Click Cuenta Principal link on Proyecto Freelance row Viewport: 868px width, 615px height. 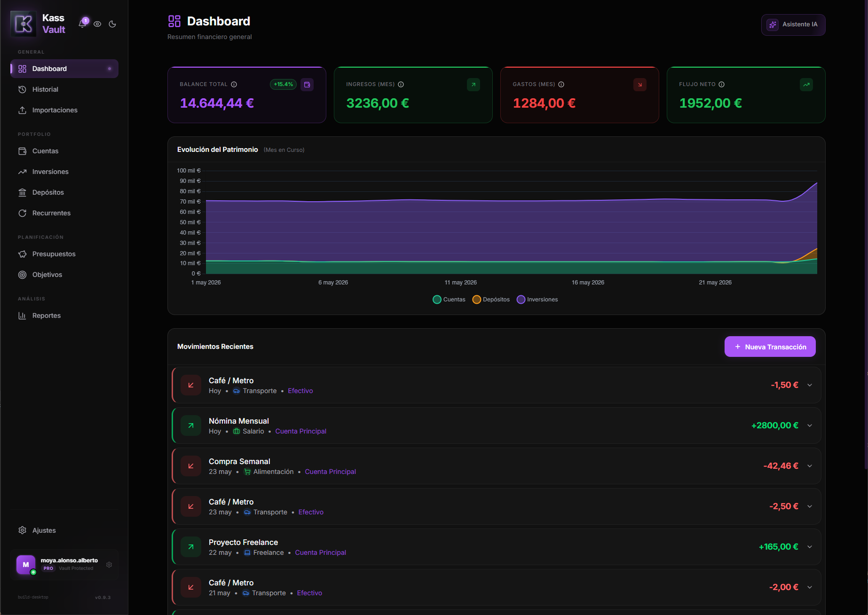tap(321, 552)
